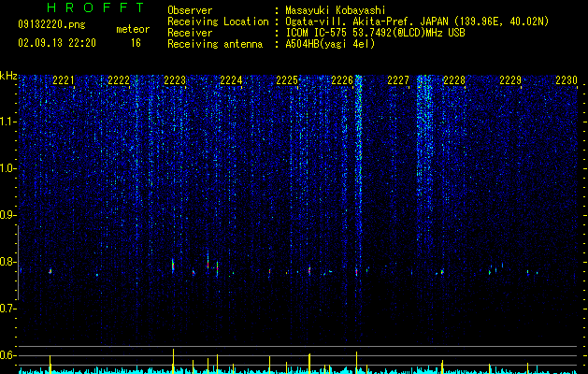Click the 2222 time marker
This screenshot has width=588, height=374.
click(119, 80)
